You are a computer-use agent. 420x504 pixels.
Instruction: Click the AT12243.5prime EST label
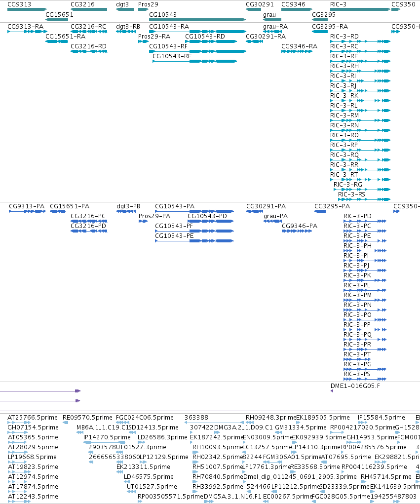[x=33, y=496]
